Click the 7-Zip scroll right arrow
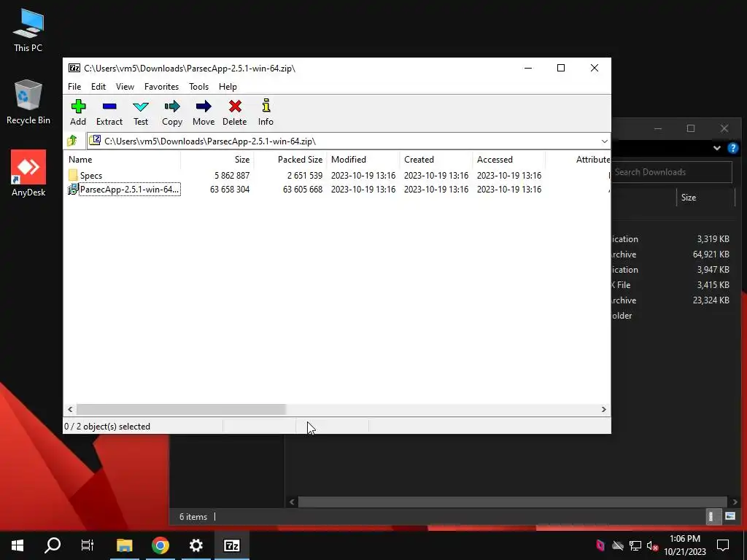Screen dimensions: 747x560 [x=603, y=410]
